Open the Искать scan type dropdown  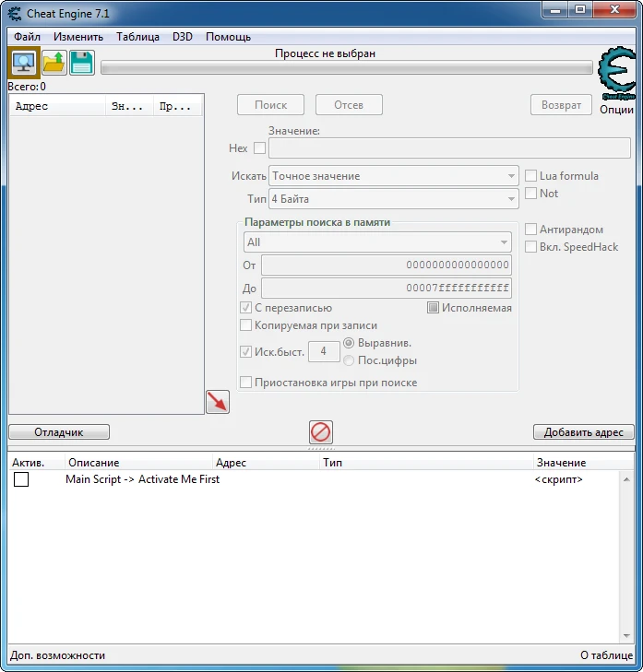coord(393,176)
